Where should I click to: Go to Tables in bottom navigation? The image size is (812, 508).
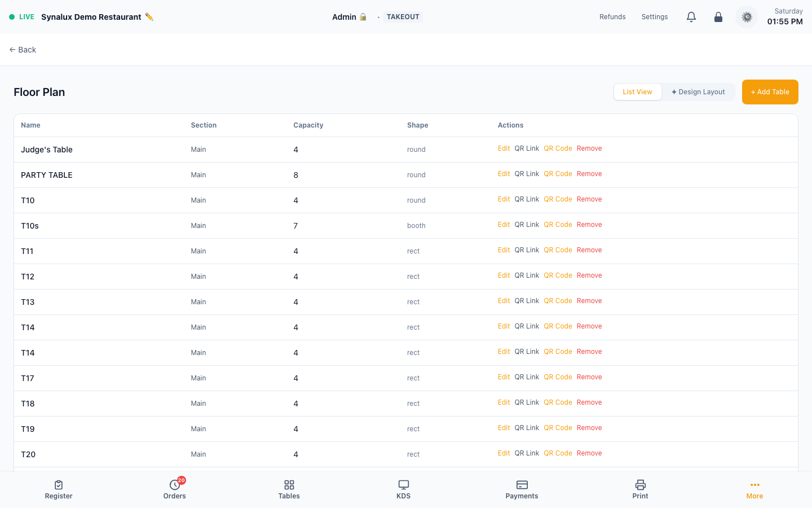click(289, 489)
